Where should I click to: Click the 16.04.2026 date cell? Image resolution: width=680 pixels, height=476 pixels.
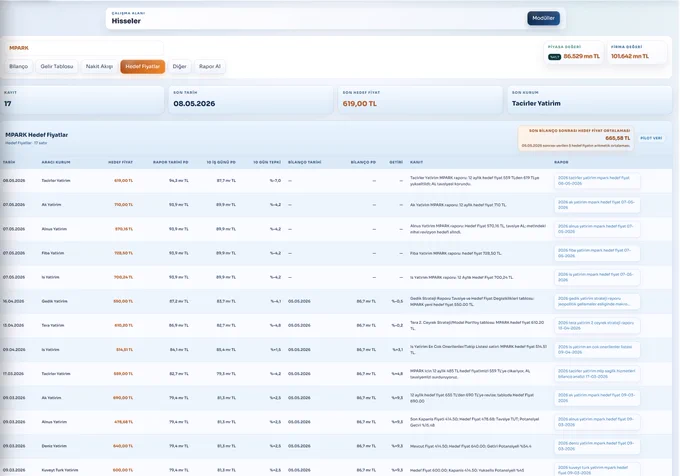point(13,301)
